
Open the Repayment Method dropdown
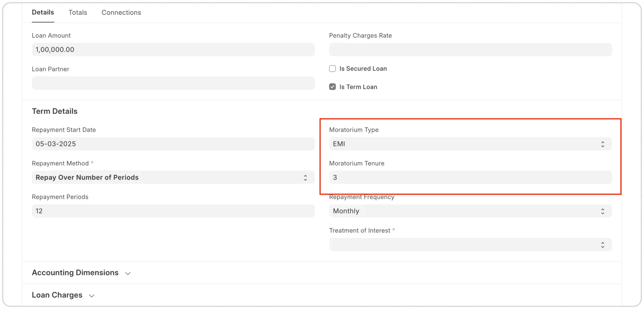tap(173, 177)
